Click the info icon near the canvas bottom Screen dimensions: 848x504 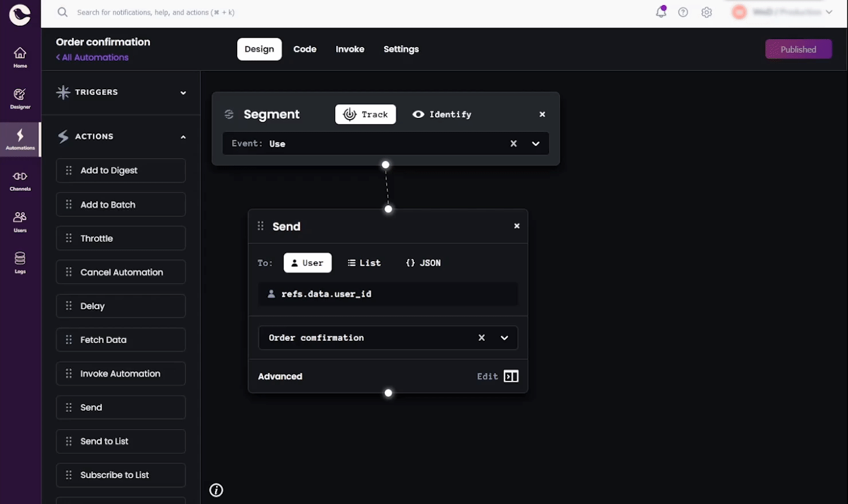point(215,490)
